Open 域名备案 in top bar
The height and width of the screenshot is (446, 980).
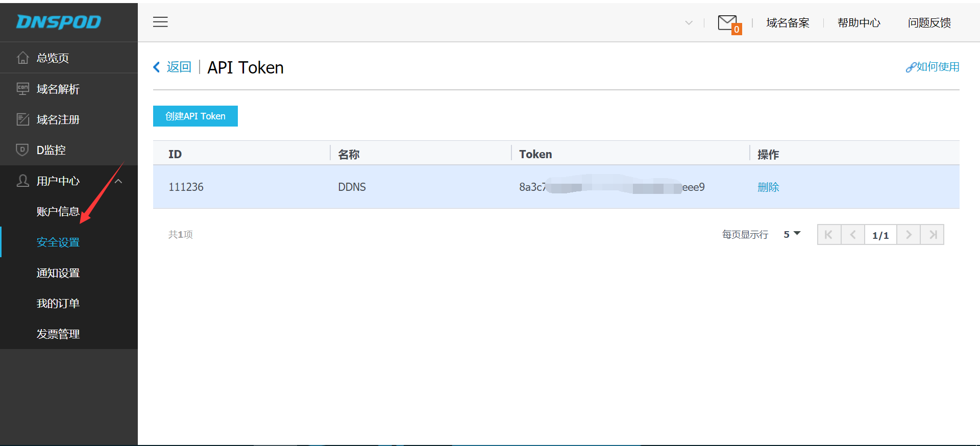pos(788,23)
